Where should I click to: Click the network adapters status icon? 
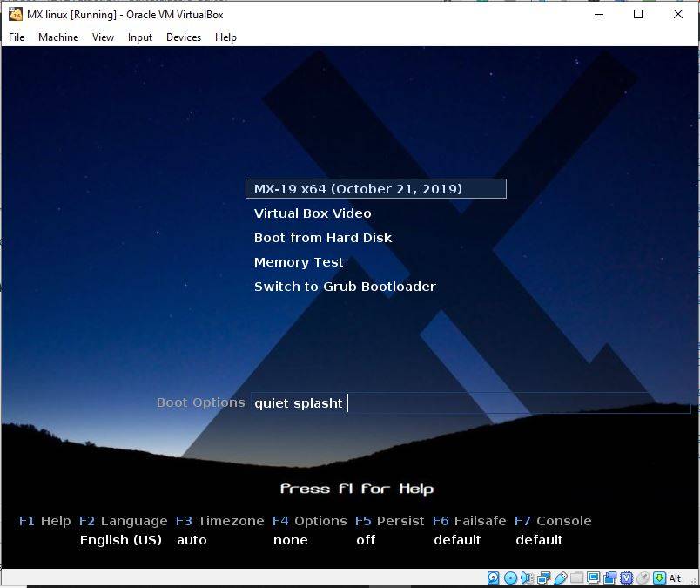coord(542,578)
